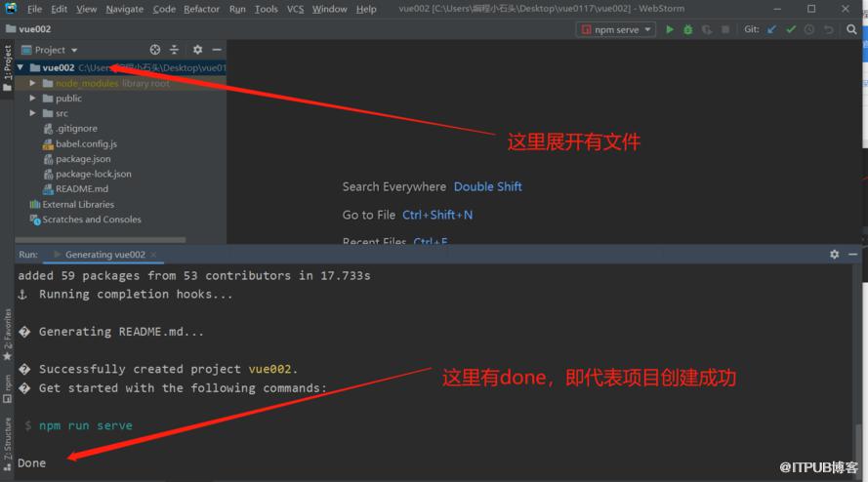The width and height of the screenshot is (868, 482).
Task: Run with coverage icon in toolbar
Action: 706,29
